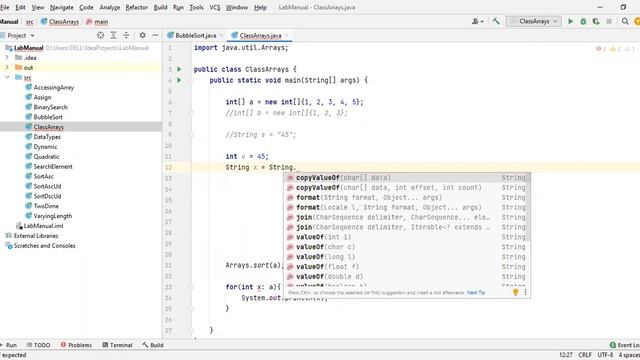Run with coverage icon in toolbar

(596, 21)
